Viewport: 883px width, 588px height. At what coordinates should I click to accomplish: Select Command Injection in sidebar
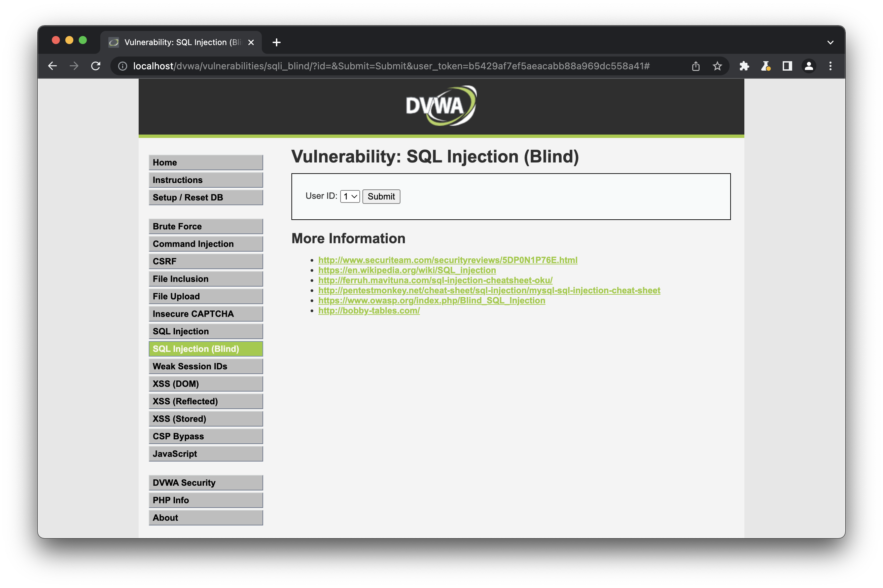pos(206,244)
